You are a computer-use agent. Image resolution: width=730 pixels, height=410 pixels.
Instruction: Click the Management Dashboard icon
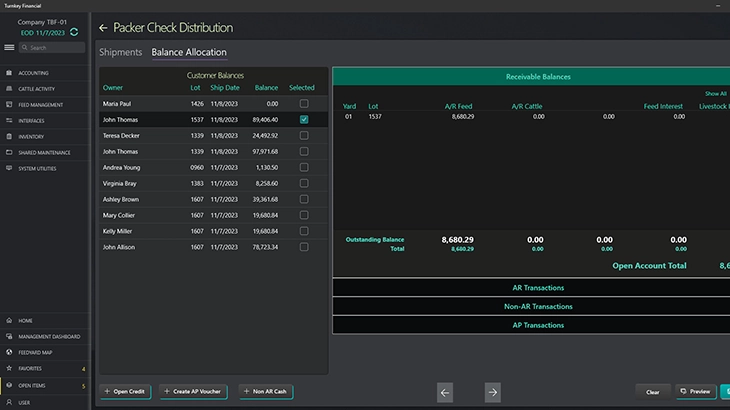click(x=9, y=336)
